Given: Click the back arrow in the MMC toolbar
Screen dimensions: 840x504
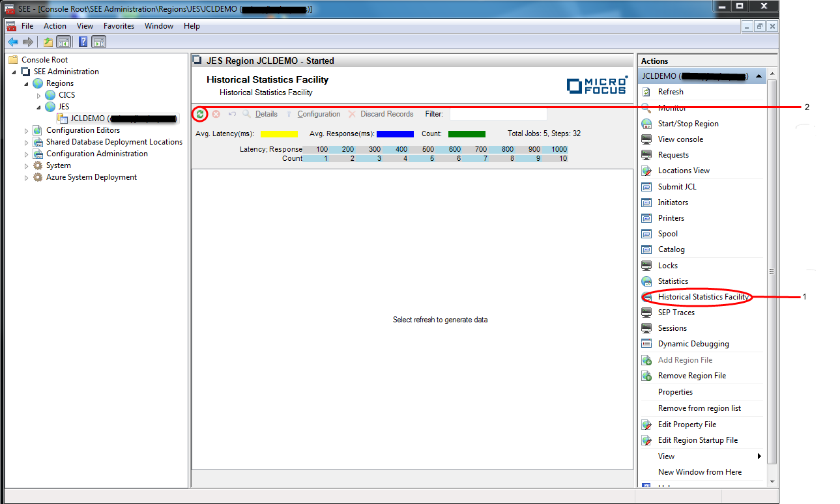Looking at the screenshot, I should [x=13, y=42].
